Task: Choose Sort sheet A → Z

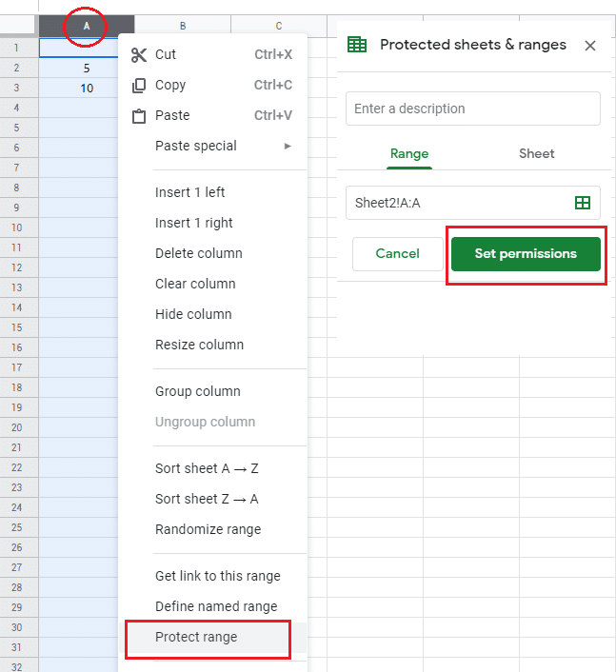Action: [x=207, y=468]
